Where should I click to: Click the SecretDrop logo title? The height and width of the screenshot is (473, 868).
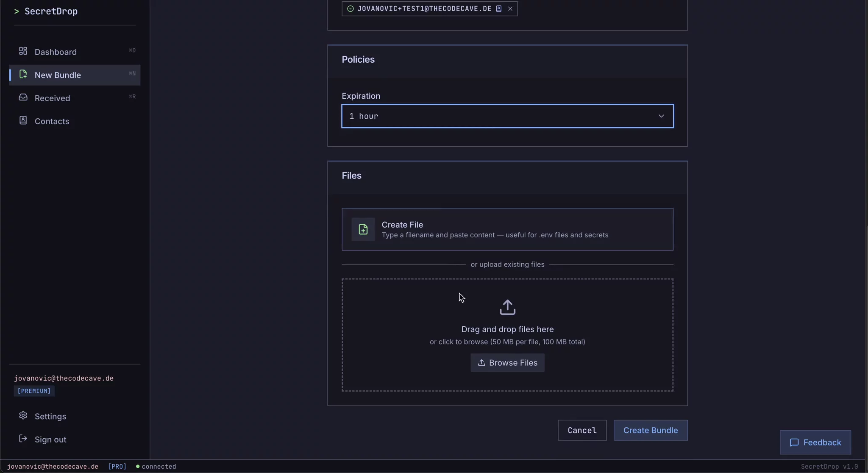click(x=46, y=11)
